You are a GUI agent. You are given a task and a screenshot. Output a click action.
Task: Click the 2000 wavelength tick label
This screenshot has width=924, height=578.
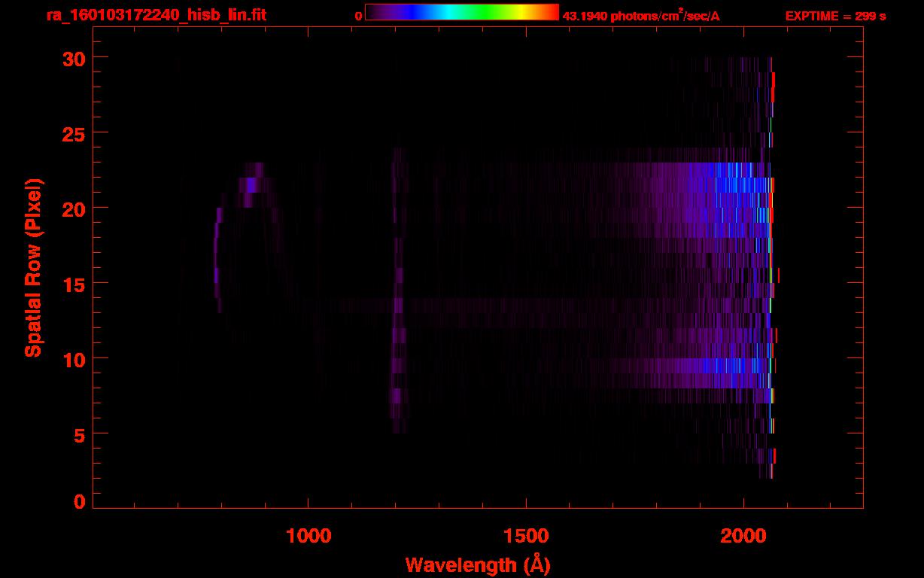tap(743, 536)
